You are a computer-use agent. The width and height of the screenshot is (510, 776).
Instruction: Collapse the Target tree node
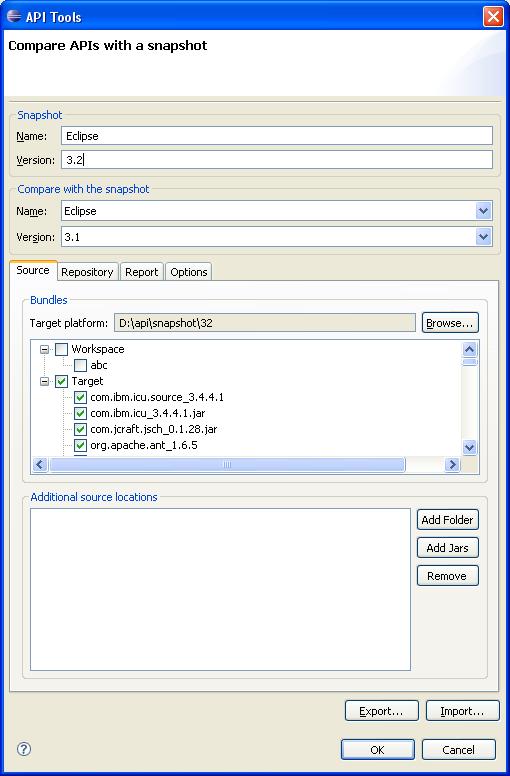45,382
